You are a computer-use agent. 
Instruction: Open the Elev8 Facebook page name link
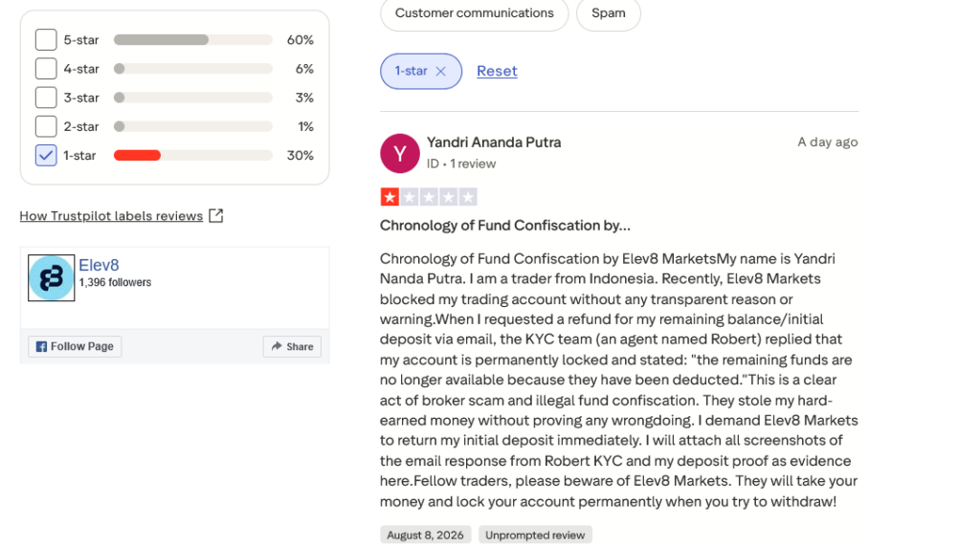pyautogui.click(x=99, y=265)
